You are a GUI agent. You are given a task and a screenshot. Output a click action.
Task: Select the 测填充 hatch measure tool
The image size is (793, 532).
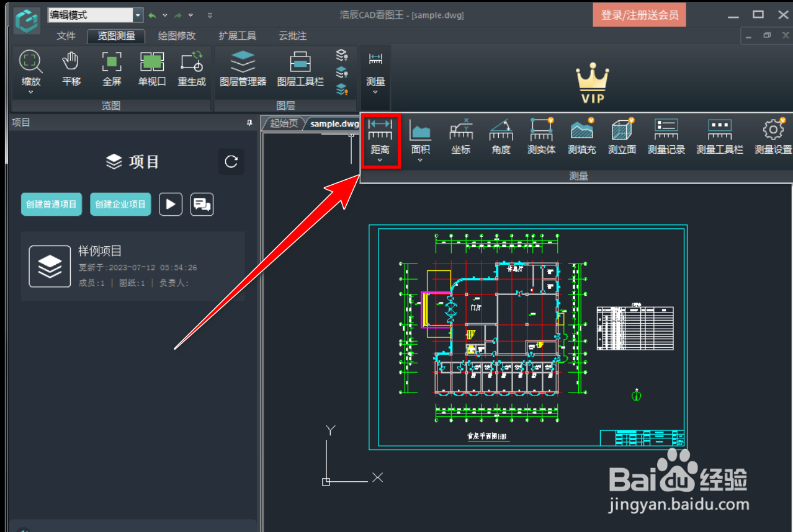click(x=582, y=136)
